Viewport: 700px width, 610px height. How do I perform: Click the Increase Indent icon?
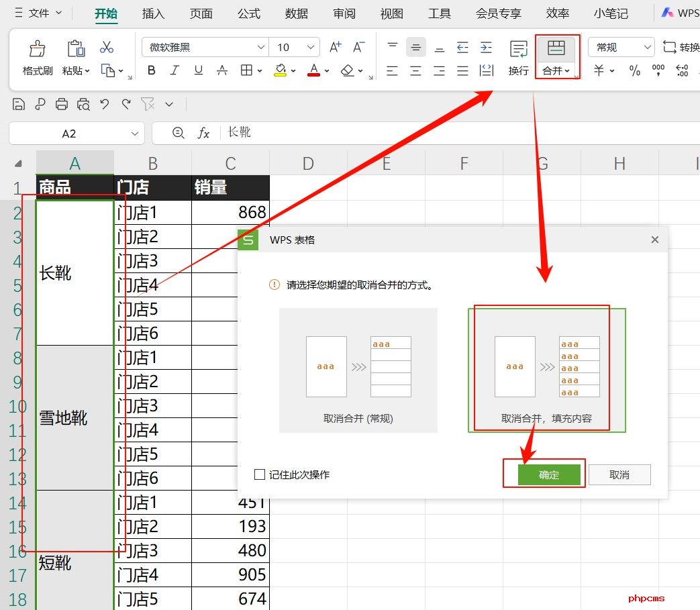click(486, 47)
